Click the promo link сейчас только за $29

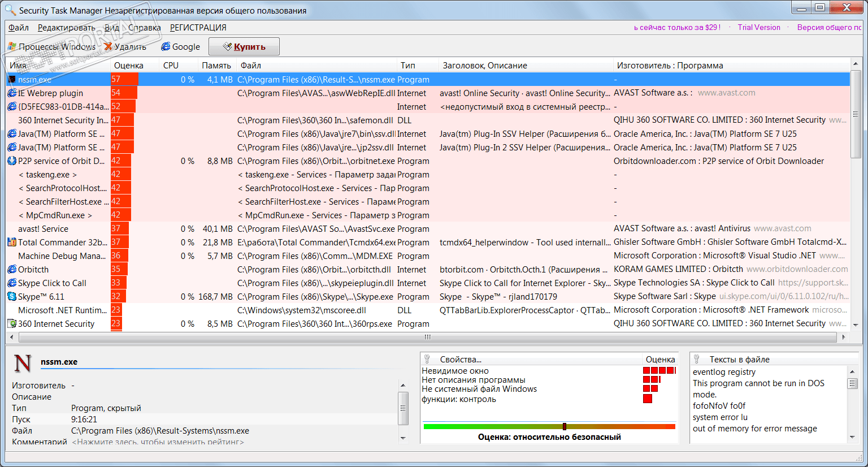coord(677,27)
